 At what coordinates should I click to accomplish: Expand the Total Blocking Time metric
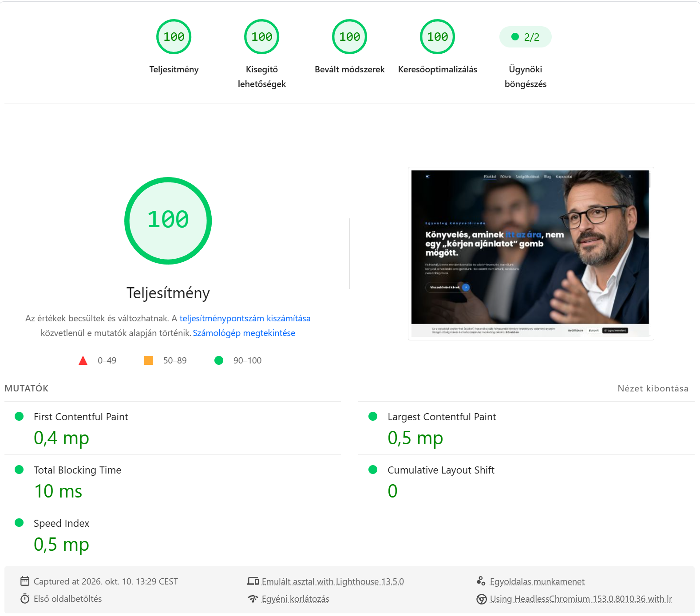(173, 482)
